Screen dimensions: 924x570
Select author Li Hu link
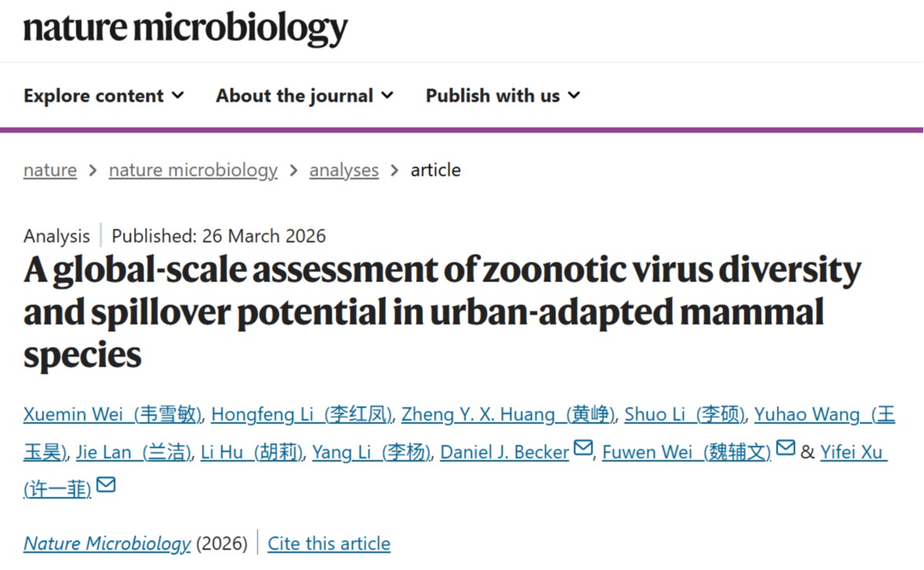click(252, 453)
